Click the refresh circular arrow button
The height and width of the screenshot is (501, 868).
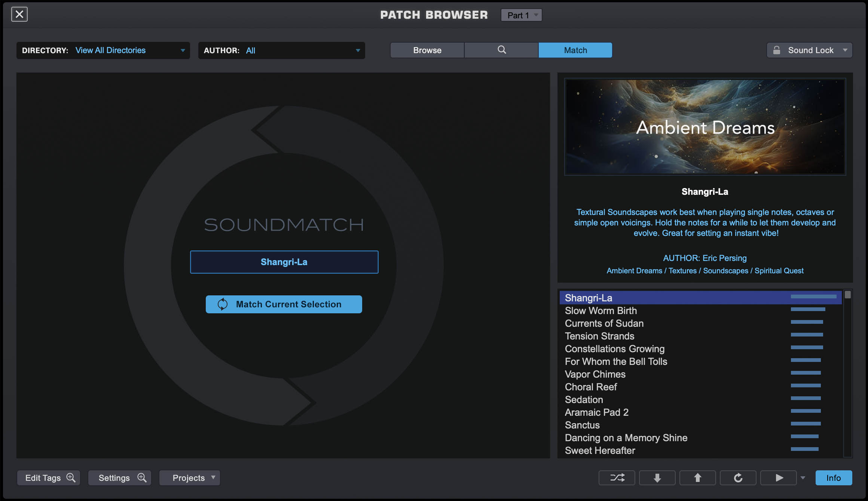pos(738,477)
